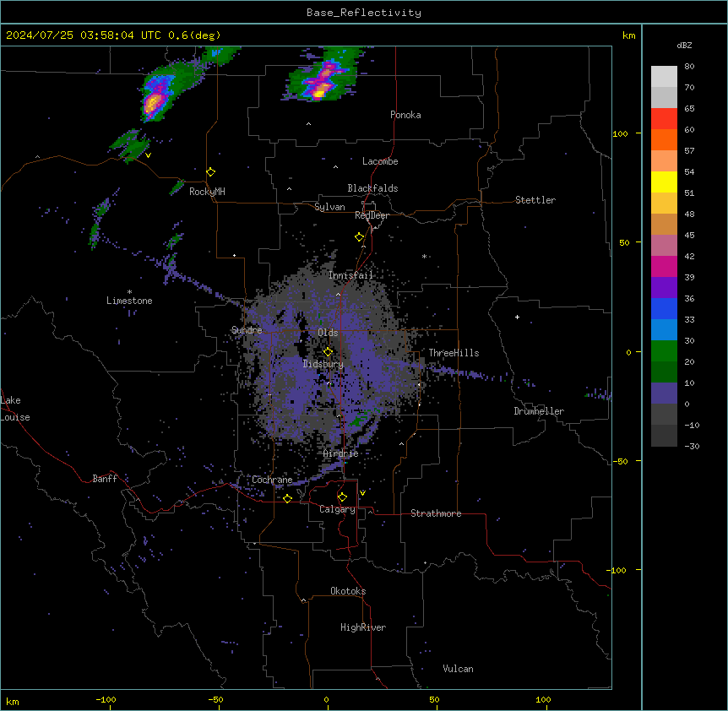Click the dBZ legend heading
Screen dimensions: 728x711
click(x=684, y=45)
